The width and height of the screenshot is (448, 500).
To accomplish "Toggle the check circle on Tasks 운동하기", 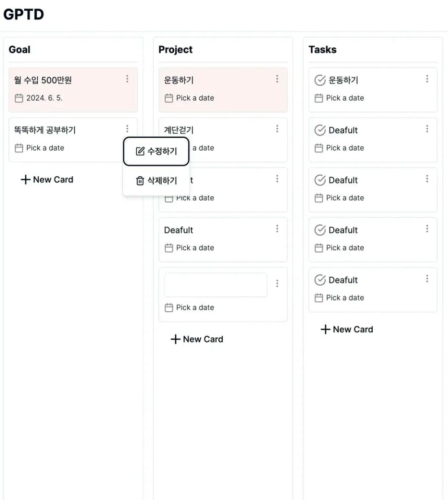I will [320, 81].
